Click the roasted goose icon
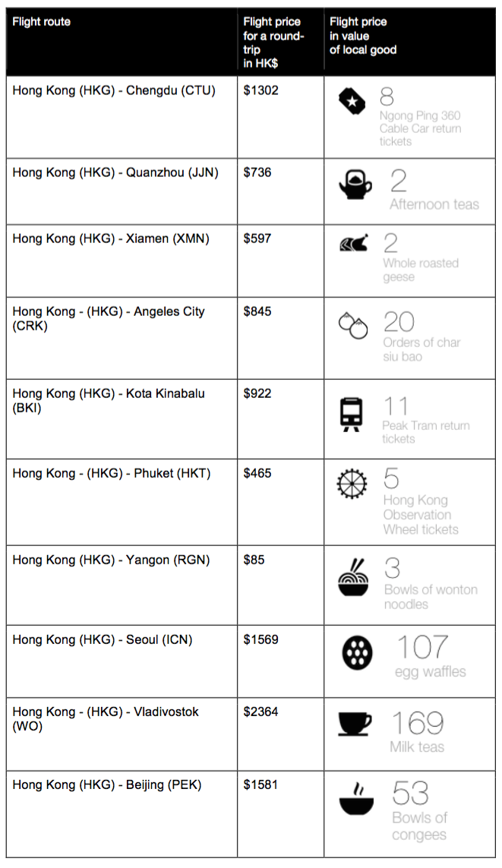Viewport: 502px width, 868px height. pos(354,244)
